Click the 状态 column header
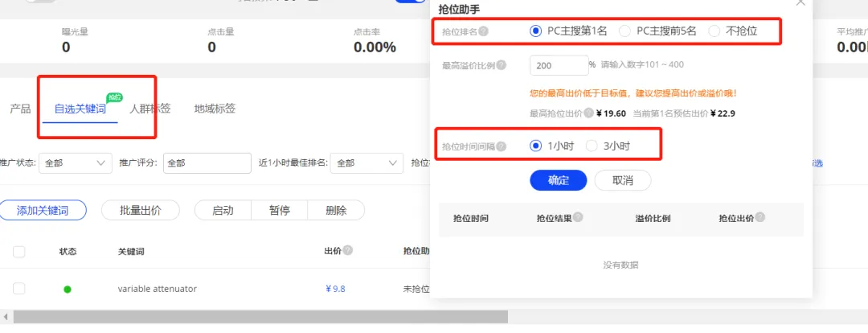Viewport: 868px width, 333px height. (x=68, y=252)
